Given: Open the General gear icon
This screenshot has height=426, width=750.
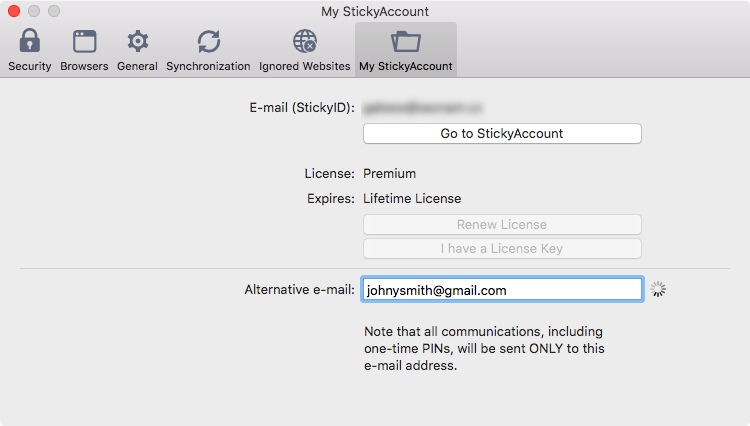Looking at the screenshot, I should 137,41.
